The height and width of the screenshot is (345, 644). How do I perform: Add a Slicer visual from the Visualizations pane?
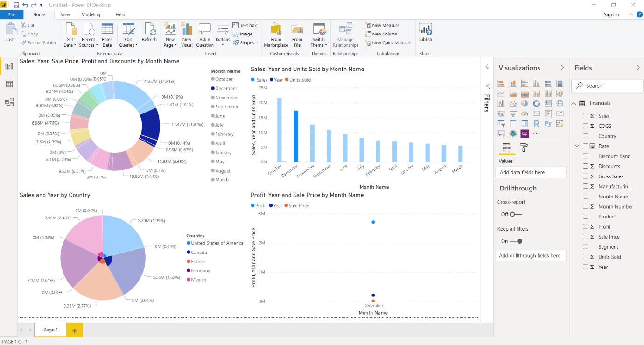501,124
